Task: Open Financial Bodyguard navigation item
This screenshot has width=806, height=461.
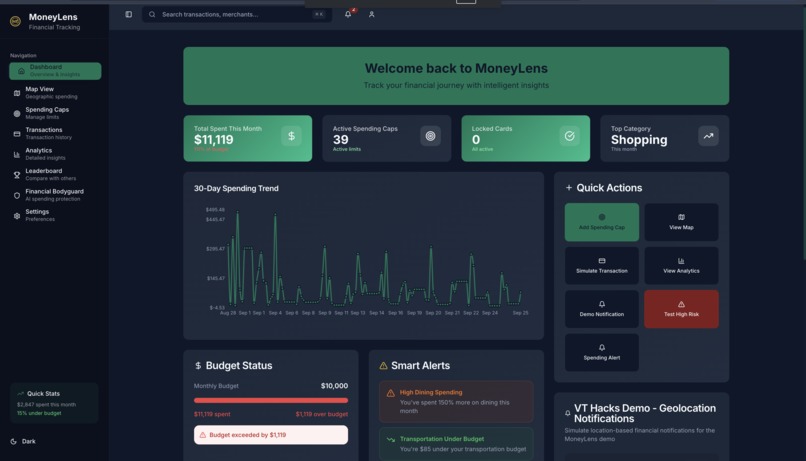Action: click(x=55, y=195)
